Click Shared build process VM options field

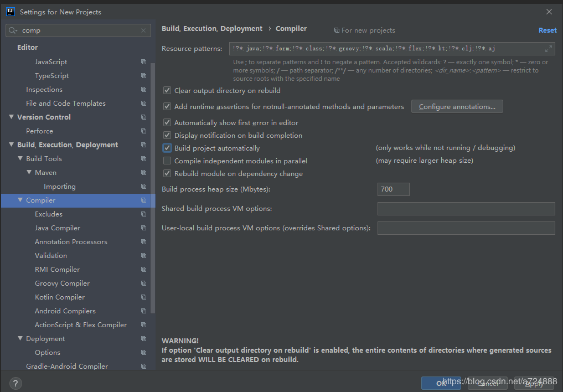[x=466, y=209]
